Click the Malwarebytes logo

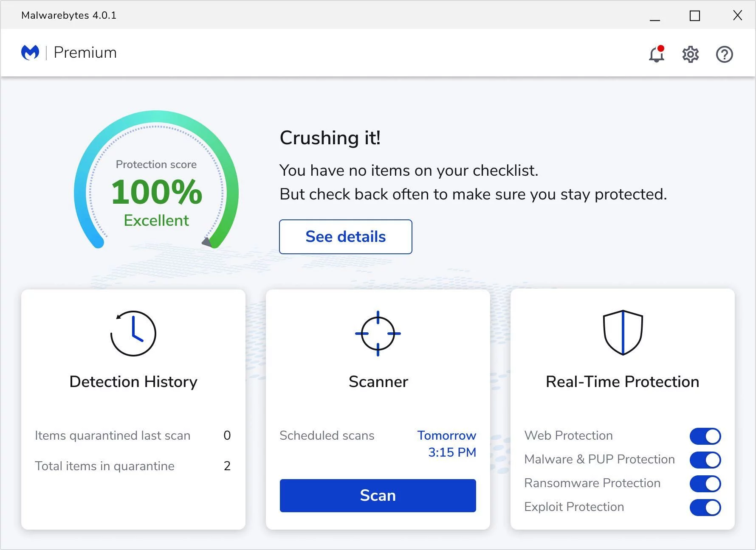point(30,52)
